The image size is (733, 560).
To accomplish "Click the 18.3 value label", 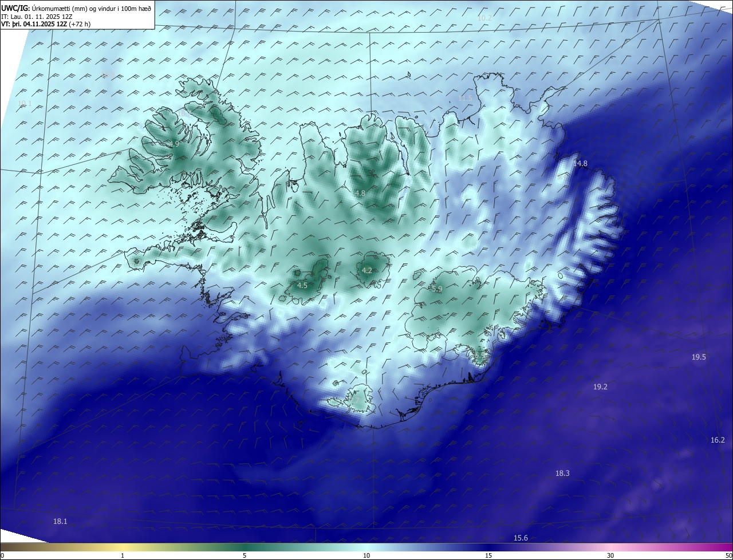I will coord(562,474).
